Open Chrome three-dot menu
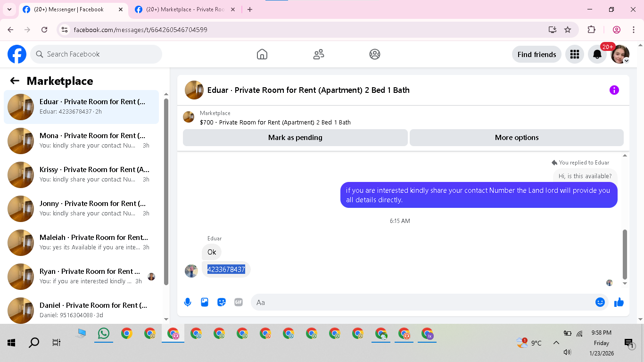The image size is (644, 362). coord(633,30)
